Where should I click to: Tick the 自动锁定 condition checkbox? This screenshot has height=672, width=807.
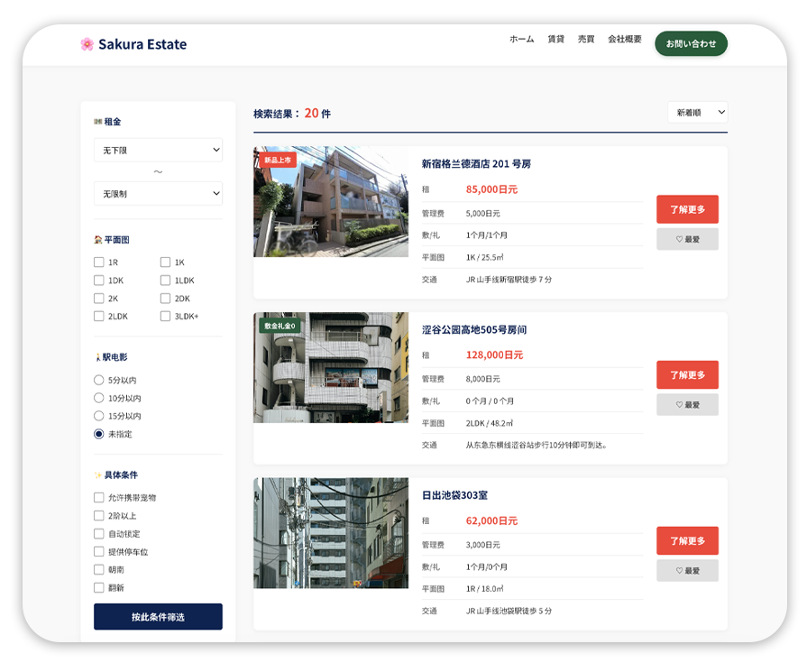(99, 534)
